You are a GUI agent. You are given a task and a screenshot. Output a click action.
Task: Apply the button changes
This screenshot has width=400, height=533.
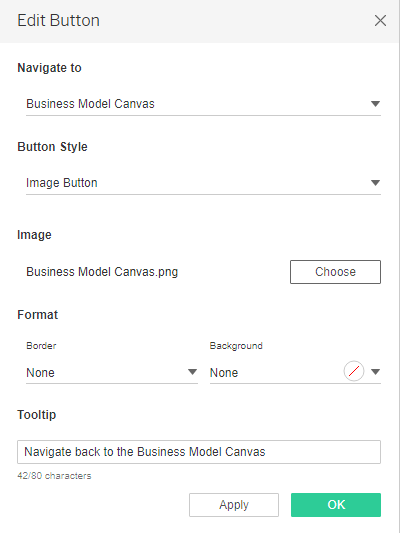point(234,505)
